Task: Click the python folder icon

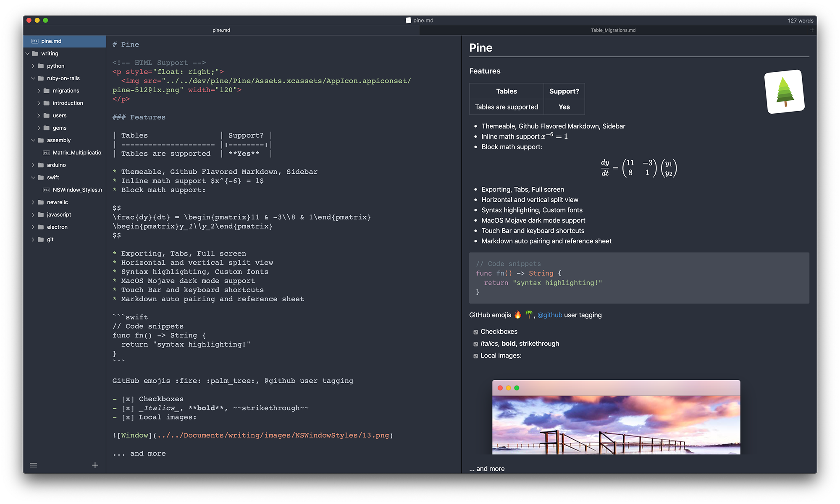Action: 41,66
